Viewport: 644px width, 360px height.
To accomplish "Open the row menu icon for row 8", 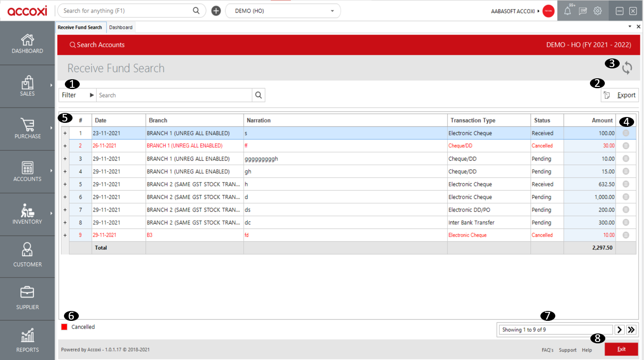I will click(x=626, y=222).
